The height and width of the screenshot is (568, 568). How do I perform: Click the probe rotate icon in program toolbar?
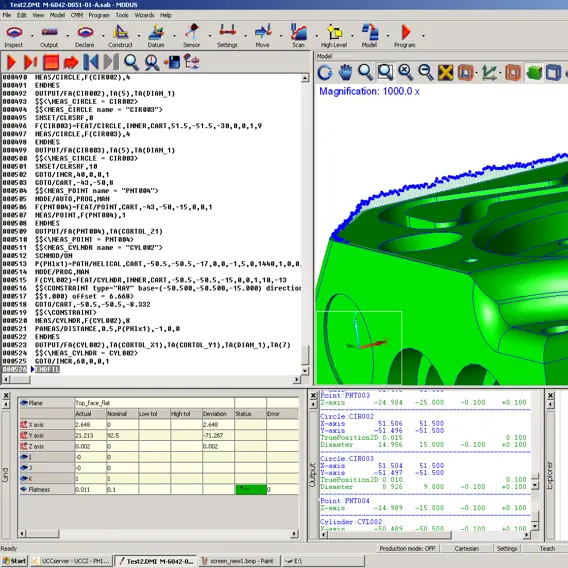click(192, 62)
